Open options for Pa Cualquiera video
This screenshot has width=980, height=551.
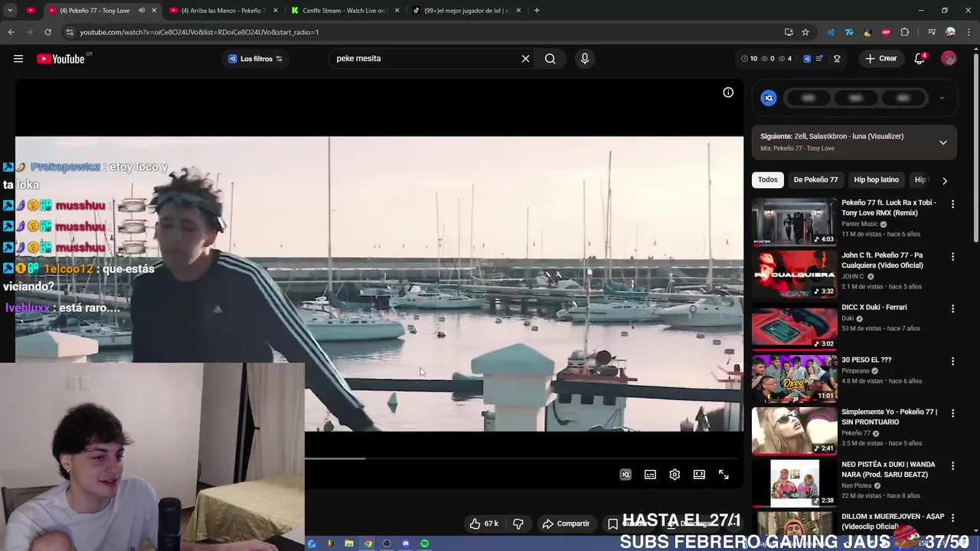tap(952, 256)
